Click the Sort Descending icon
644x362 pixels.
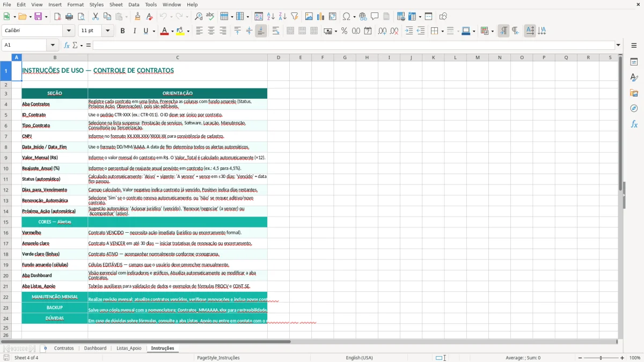click(283, 17)
